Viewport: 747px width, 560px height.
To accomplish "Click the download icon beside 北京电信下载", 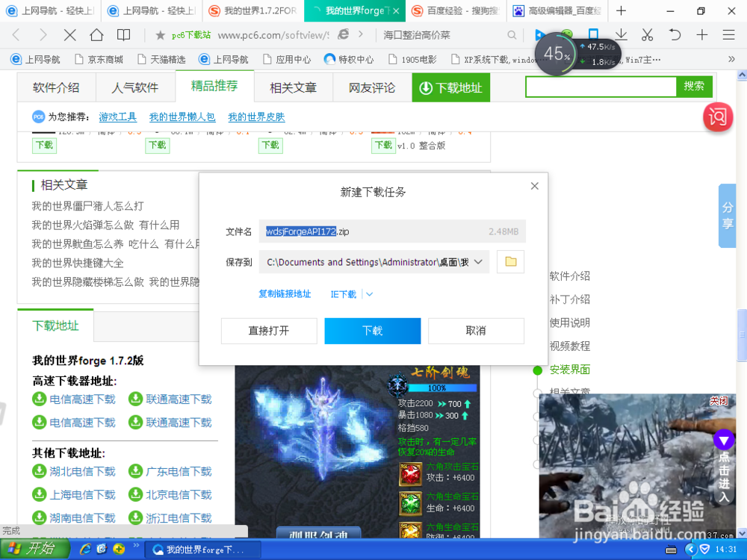I will pyautogui.click(x=135, y=494).
